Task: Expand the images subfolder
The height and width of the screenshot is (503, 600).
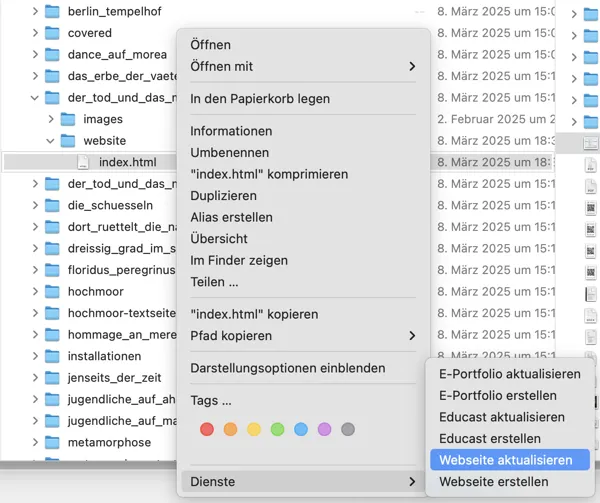Action: 51,119
